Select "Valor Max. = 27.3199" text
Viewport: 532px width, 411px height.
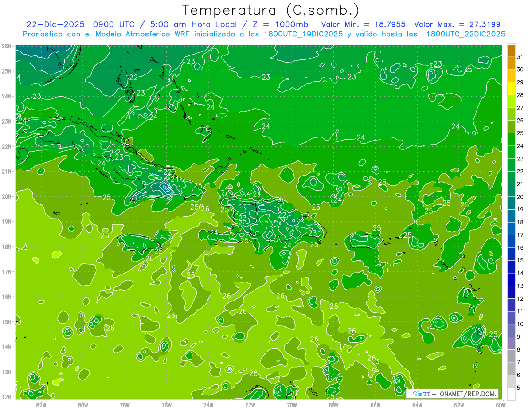458,24
